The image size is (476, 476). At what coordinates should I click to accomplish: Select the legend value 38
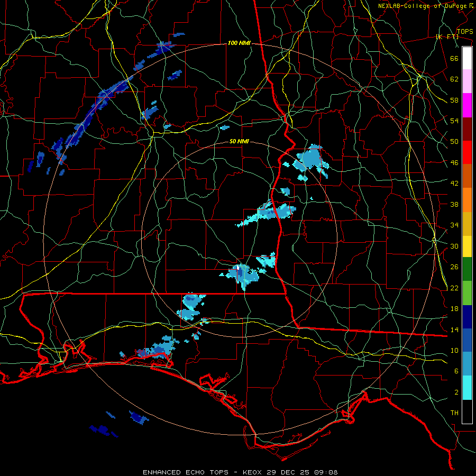click(454, 204)
